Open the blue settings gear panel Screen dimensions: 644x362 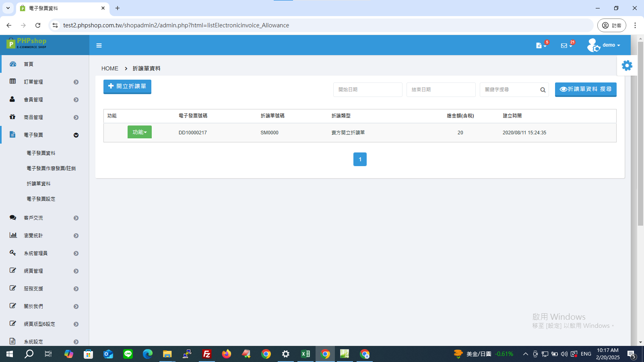coord(627,66)
